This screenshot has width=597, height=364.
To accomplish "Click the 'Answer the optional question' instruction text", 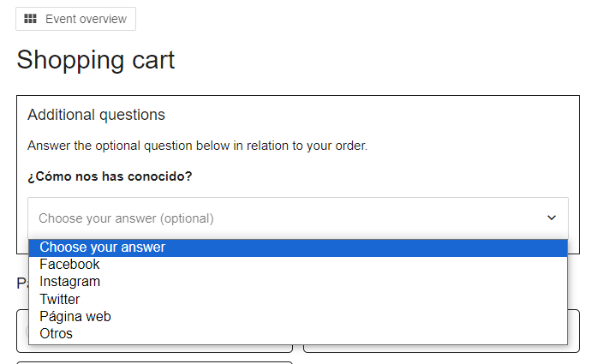I will click(197, 146).
